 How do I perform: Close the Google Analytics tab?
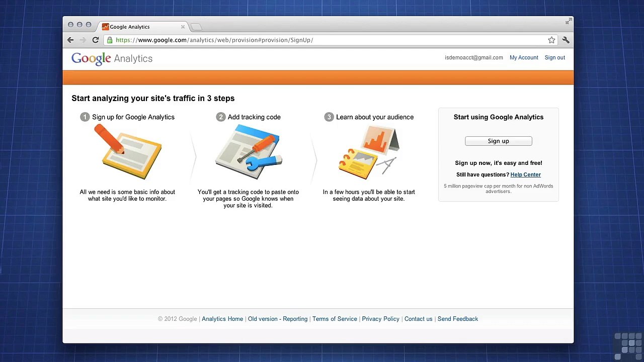[183, 27]
